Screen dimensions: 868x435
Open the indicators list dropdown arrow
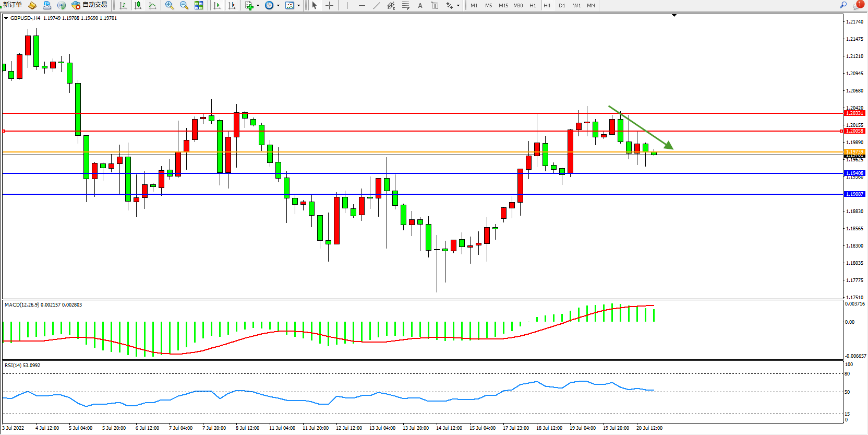(258, 6)
